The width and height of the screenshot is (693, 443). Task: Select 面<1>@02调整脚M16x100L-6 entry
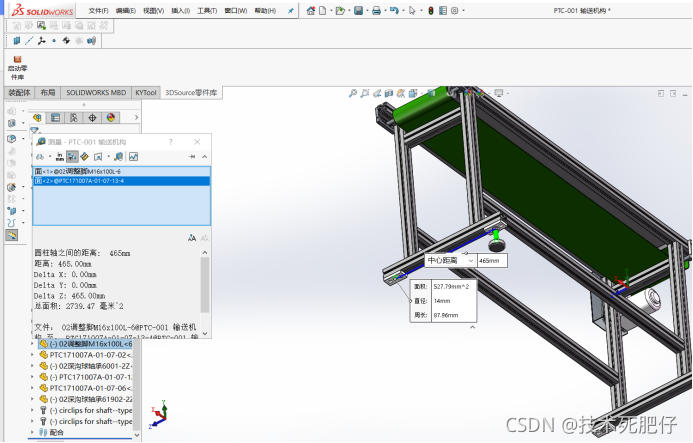pos(122,172)
